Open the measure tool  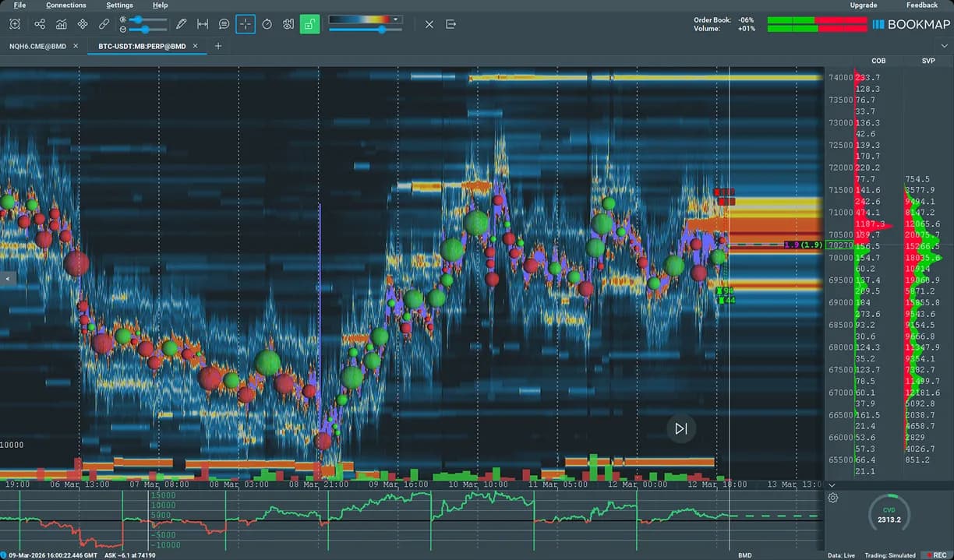tap(203, 24)
